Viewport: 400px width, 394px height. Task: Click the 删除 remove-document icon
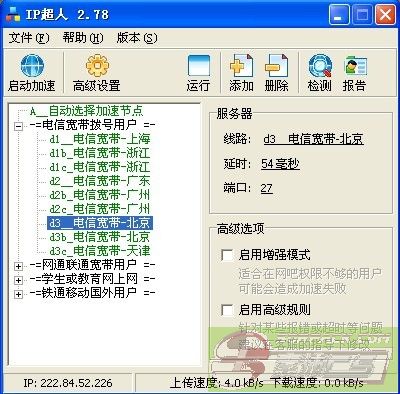(x=276, y=66)
